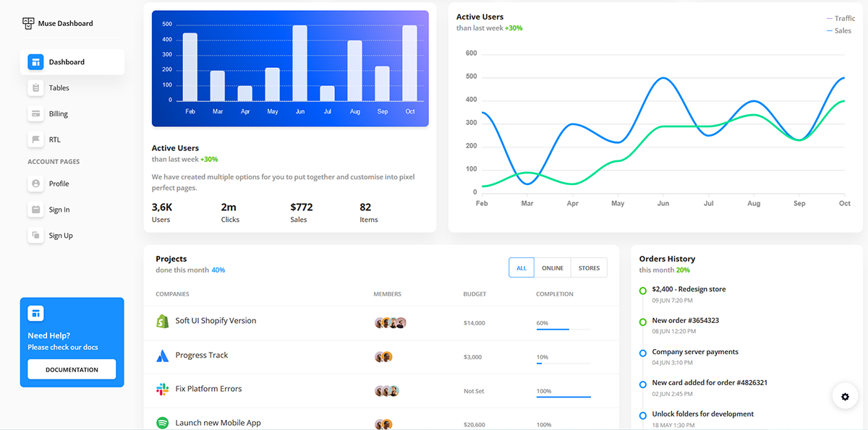Select the ONLINE projects filter

(x=553, y=268)
